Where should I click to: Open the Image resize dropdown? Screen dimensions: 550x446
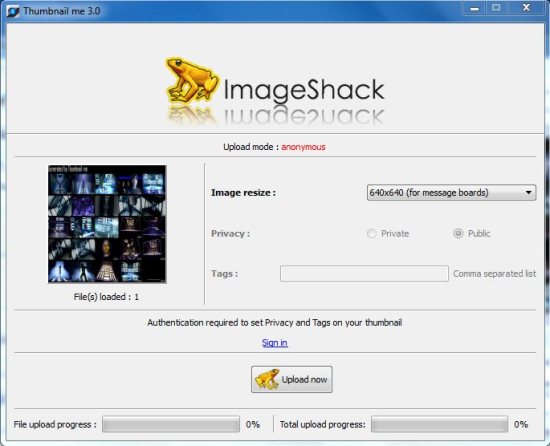click(451, 192)
